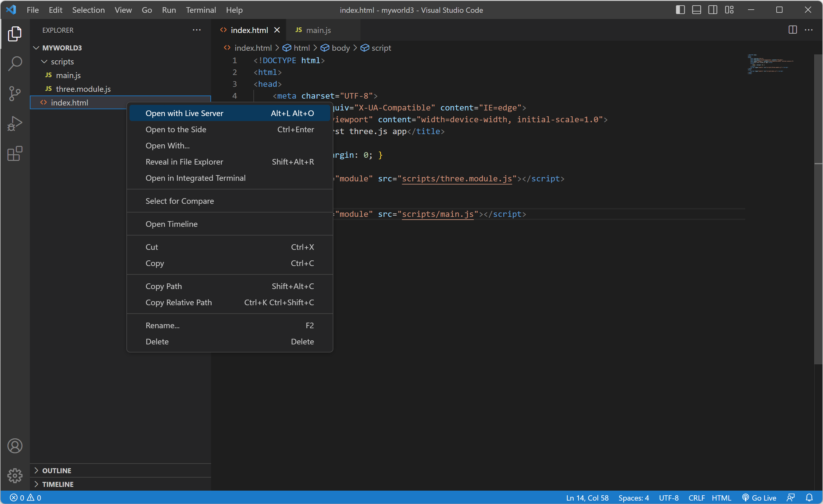Click the notifications bell in status bar
The image size is (823, 504).
point(809,497)
